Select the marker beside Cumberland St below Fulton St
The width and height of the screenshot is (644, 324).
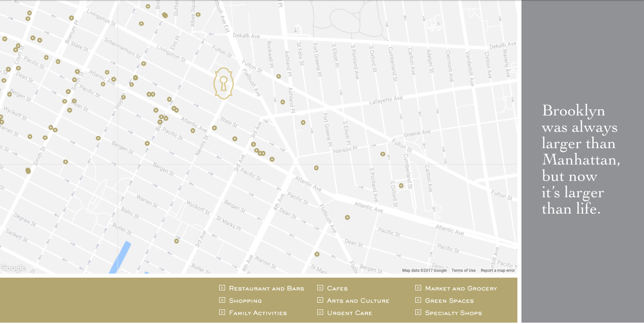click(x=401, y=185)
